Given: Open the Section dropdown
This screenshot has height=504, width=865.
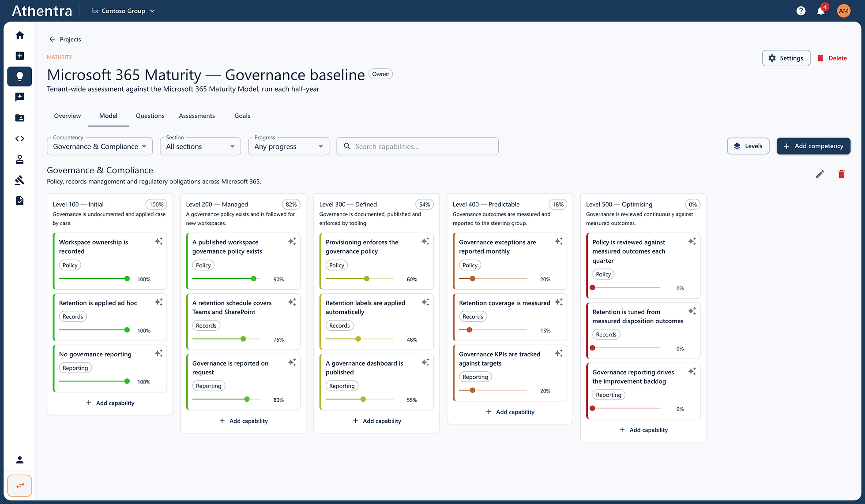Looking at the screenshot, I should point(200,146).
